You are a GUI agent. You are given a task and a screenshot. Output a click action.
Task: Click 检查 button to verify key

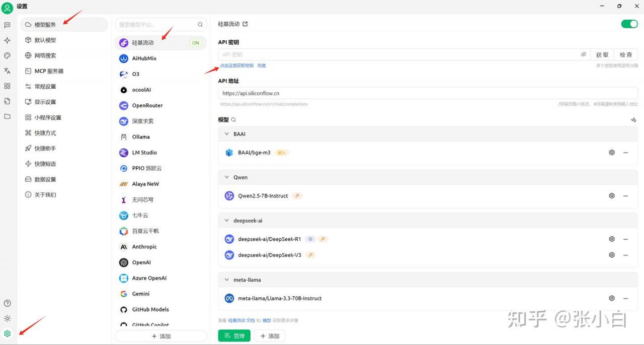(626, 54)
